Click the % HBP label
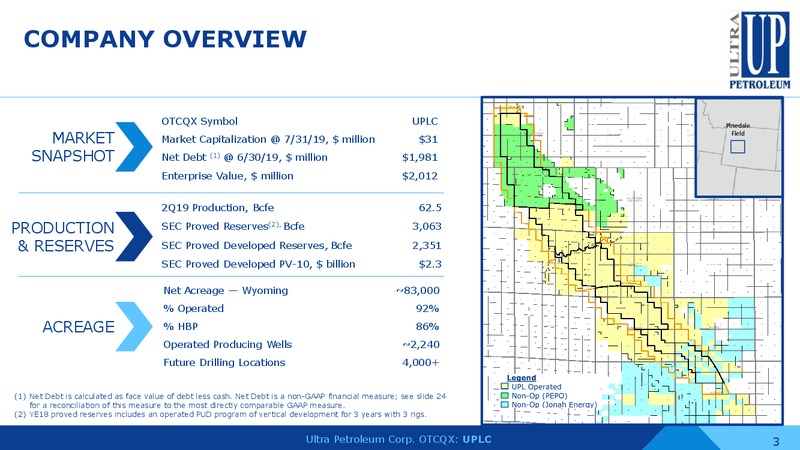This screenshot has height=450, width=800. [x=181, y=327]
